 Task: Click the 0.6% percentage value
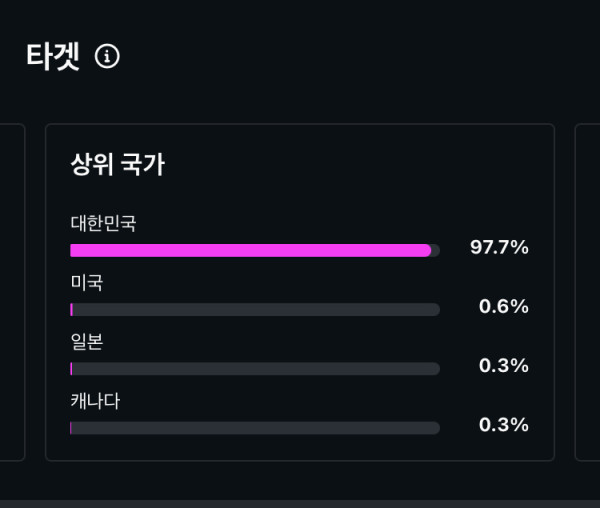click(x=504, y=306)
